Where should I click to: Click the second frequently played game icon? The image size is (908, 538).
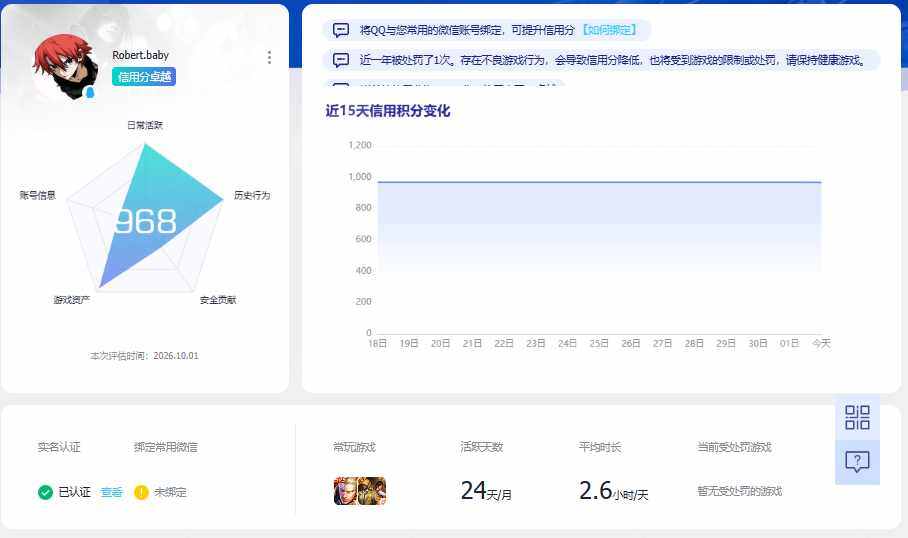(372, 491)
